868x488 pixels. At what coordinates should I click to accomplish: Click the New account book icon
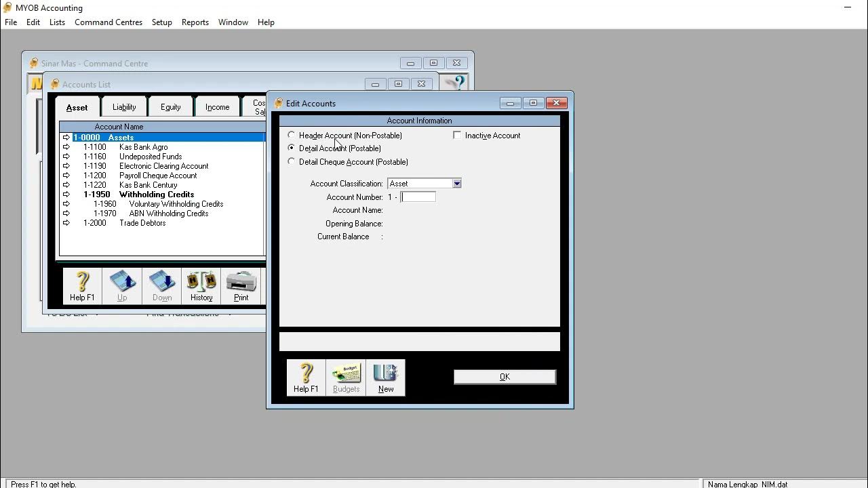click(x=386, y=378)
